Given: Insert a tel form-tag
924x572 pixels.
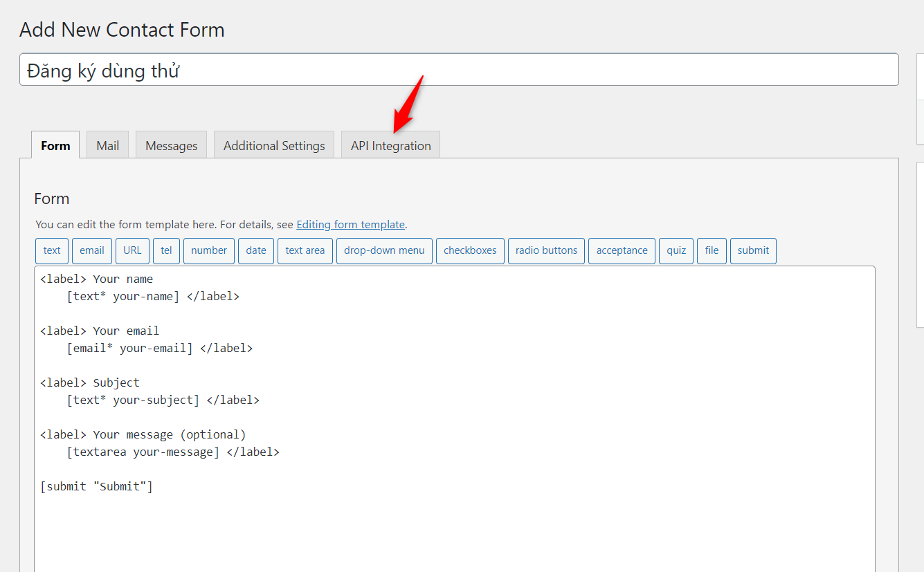Looking at the screenshot, I should pyautogui.click(x=166, y=250).
